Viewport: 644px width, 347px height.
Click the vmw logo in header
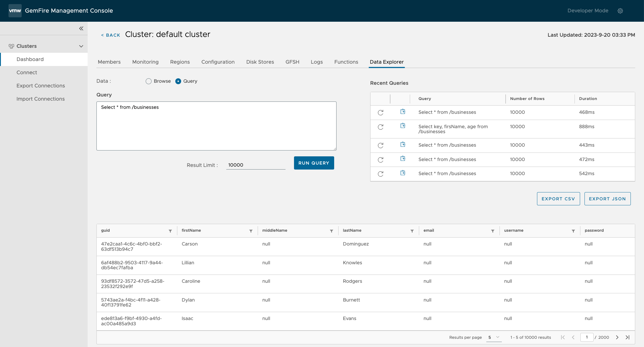(15, 11)
